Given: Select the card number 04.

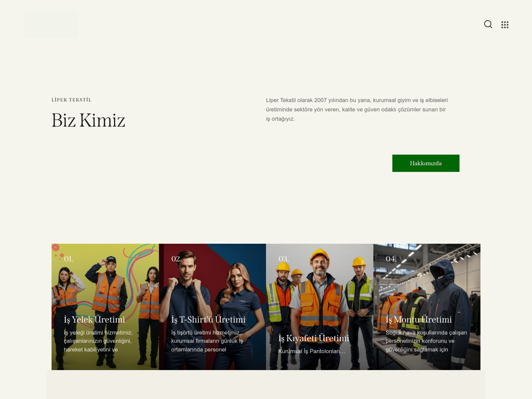Looking at the screenshot, I should [x=391, y=259].
